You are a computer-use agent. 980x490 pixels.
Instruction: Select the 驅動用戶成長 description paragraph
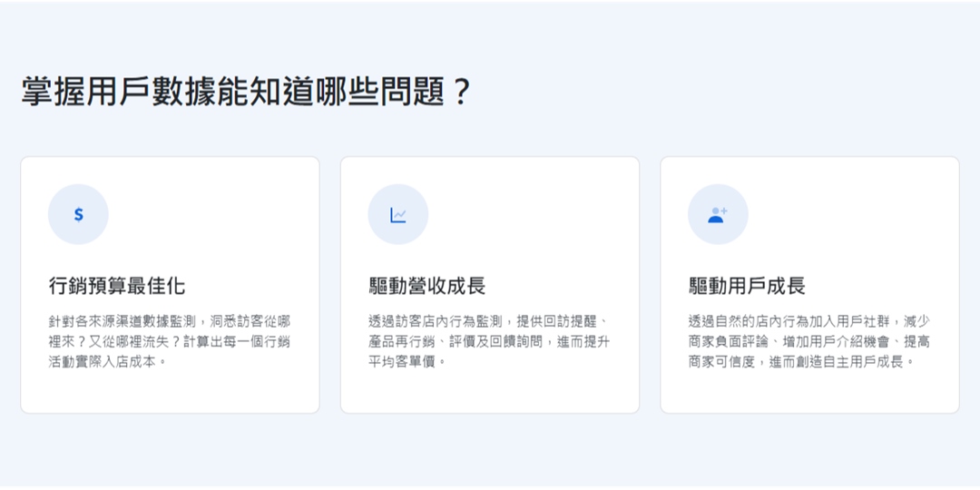809,341
